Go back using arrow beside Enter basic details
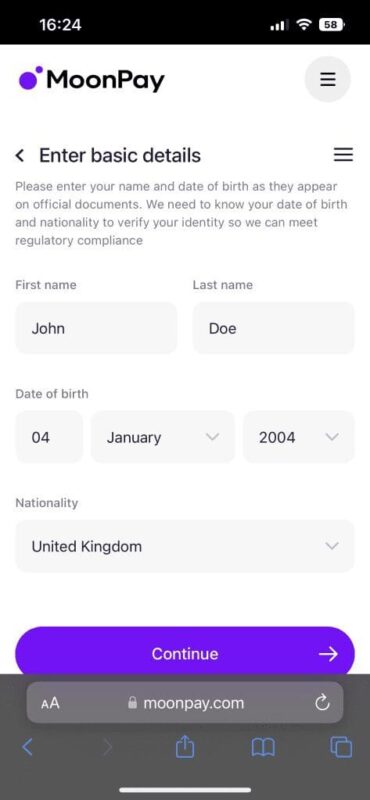 coord(20,155)
